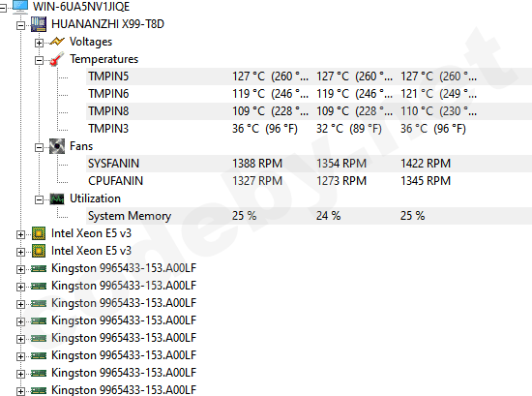The image size is (532, 396).
Task: Collapse the Temperatures section
Action: click(39, 60)
